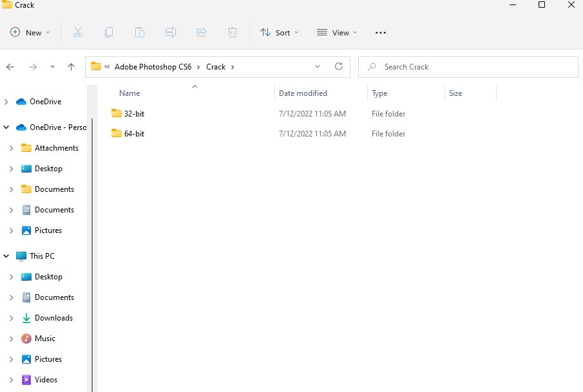
Task: Click the Copy icon in toolbar
Action: point(109,32)
